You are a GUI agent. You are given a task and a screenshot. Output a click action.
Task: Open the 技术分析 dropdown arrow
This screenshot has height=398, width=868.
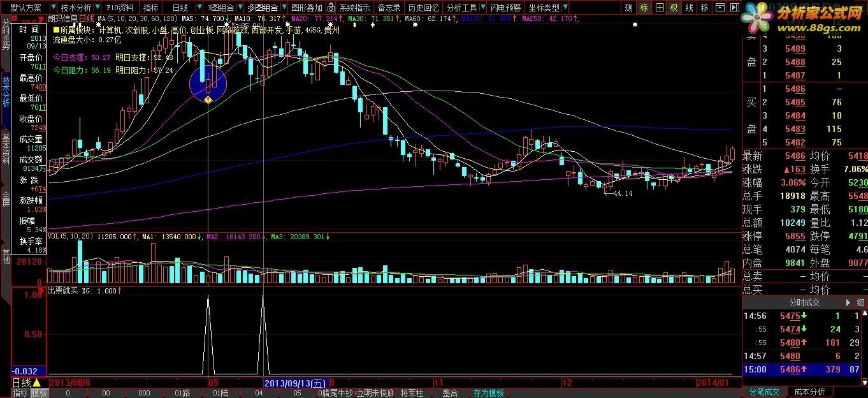(x=98, y=8)
